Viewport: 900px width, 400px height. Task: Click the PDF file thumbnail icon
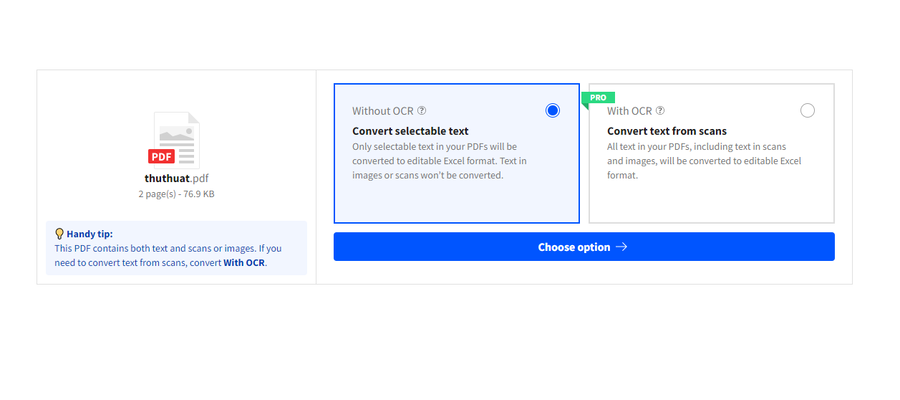[x=174, y=140]
